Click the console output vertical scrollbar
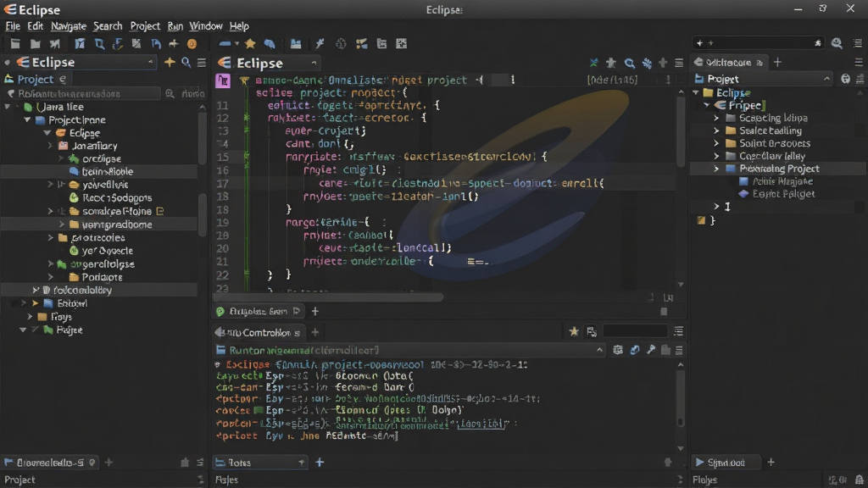 click(x=681, y=397)
